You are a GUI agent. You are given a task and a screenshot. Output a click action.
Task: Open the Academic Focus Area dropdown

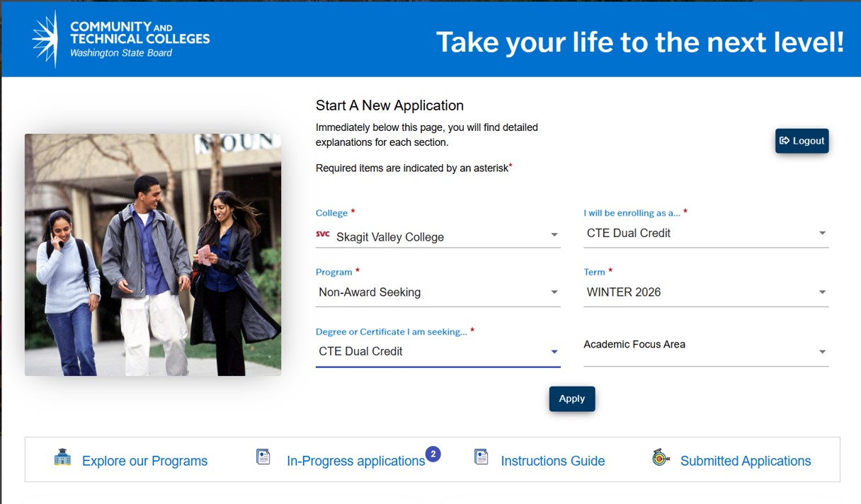[823, 350]
